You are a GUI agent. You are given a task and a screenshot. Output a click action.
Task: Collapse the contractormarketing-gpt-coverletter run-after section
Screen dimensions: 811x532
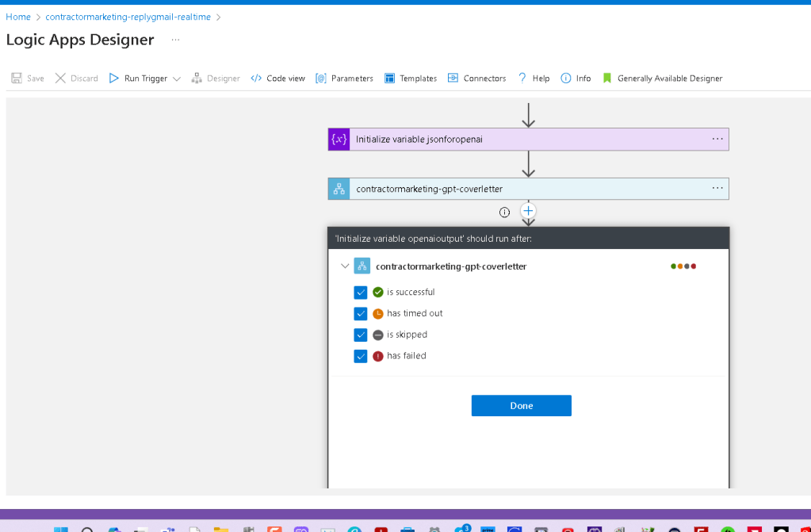(345, 266)
